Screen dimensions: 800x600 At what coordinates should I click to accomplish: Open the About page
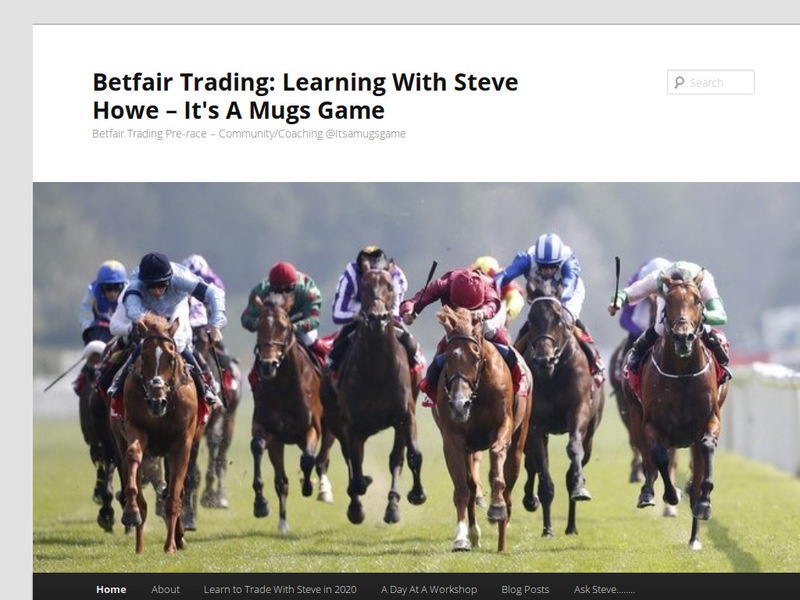click(165, 589)
